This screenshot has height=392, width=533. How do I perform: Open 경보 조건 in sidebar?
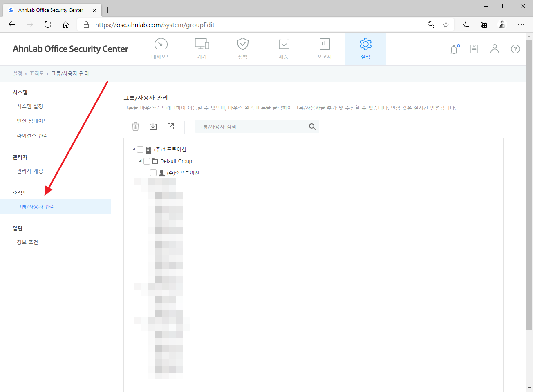pyautogui.click(x=27, y=242)
